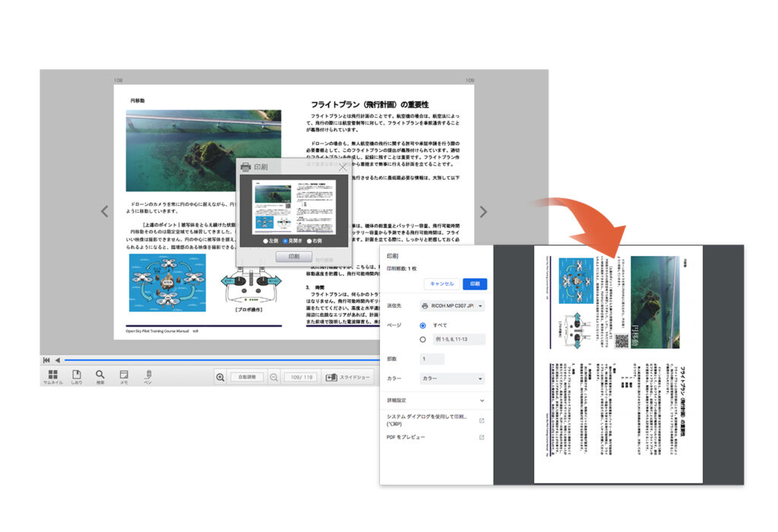Open the カラー color mode dropdown

pyautogui.click(x=453, y=378)
